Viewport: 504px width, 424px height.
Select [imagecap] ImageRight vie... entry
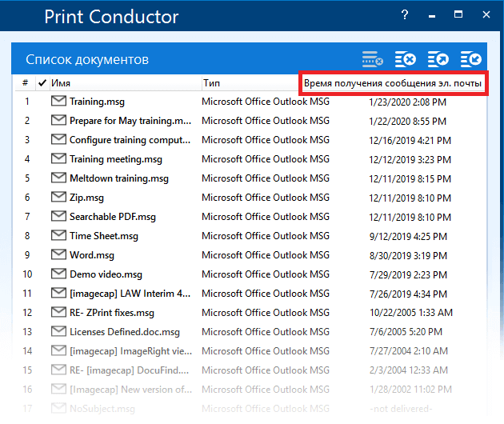[130, 351]
